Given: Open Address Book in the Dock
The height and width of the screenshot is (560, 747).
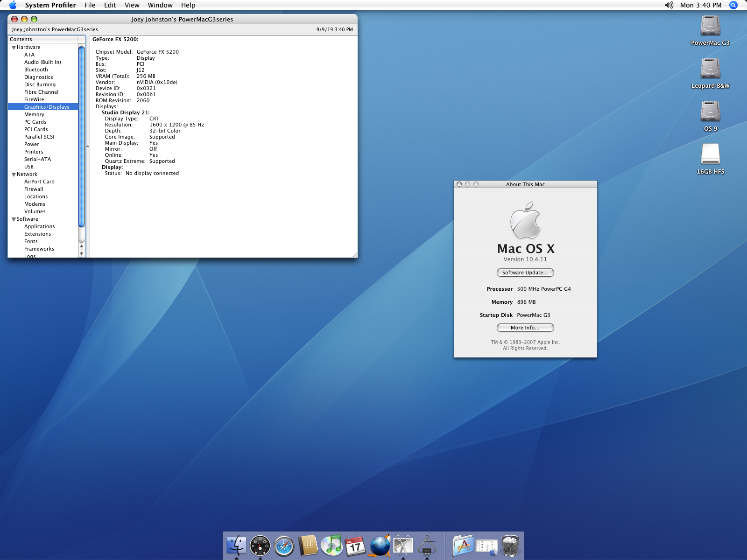Looking at the screenshot, I should (308, 545).
